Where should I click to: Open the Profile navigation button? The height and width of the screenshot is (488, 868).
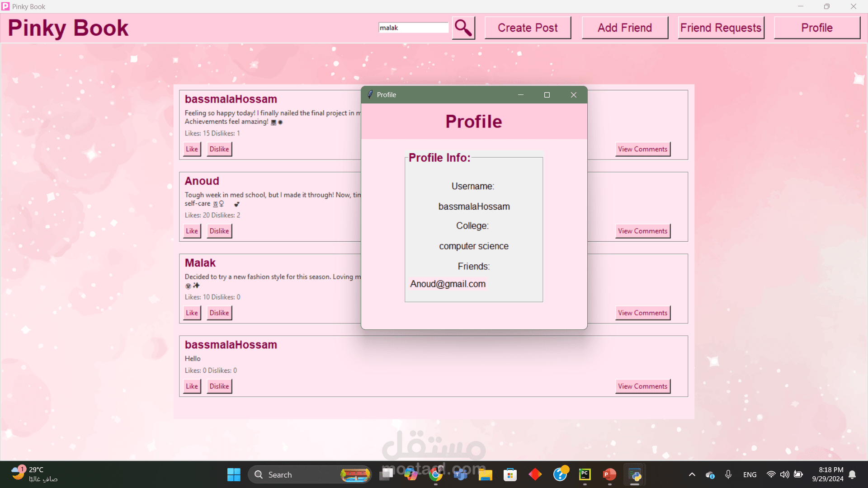[x=817, y=28]
